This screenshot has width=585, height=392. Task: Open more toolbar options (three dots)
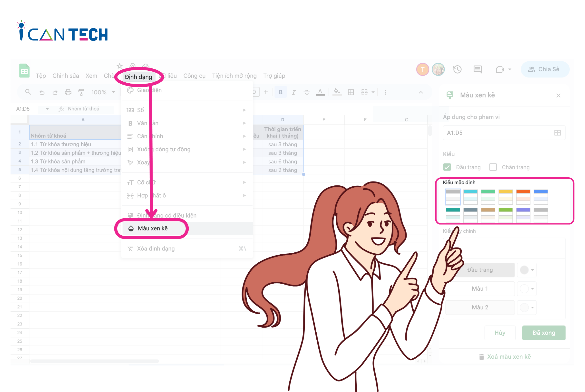click(x=385, y=92)
